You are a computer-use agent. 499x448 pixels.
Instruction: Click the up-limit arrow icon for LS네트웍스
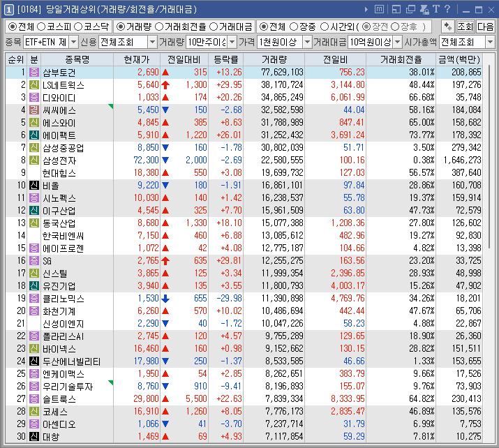click(165, 85)
